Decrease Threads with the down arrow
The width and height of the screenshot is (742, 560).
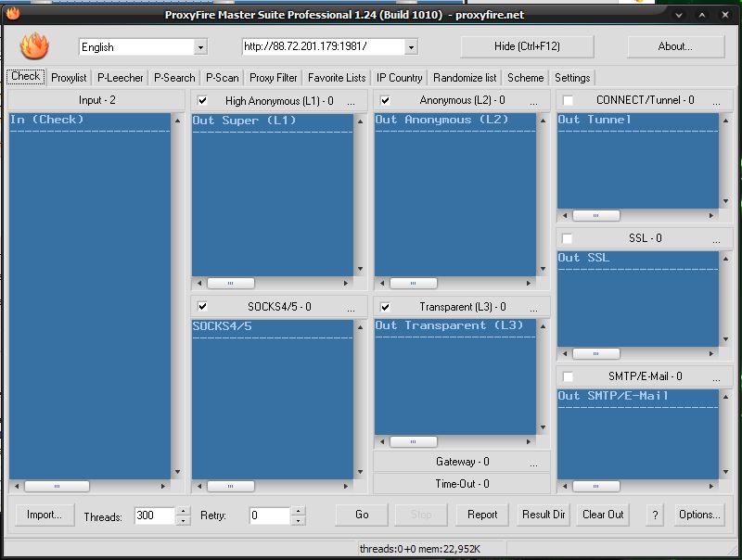183,520
